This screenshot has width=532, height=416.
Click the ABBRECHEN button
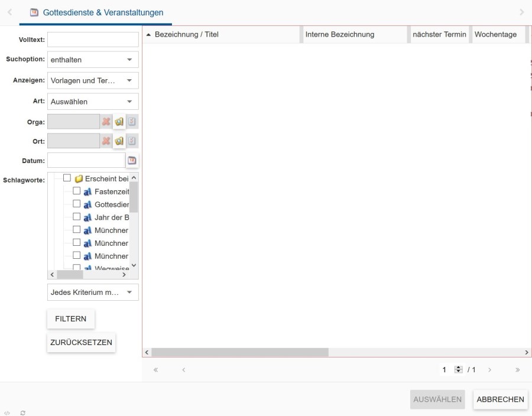[500, 399]
